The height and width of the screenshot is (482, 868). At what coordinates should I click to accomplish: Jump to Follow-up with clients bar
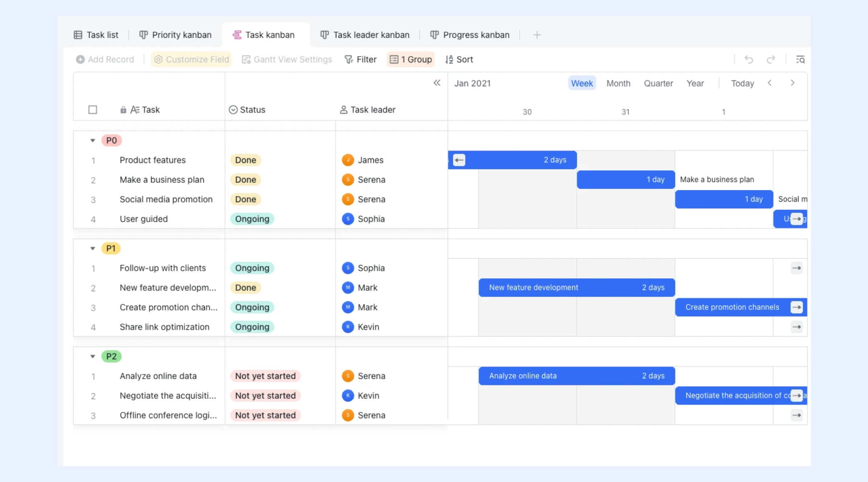point(796,268)
